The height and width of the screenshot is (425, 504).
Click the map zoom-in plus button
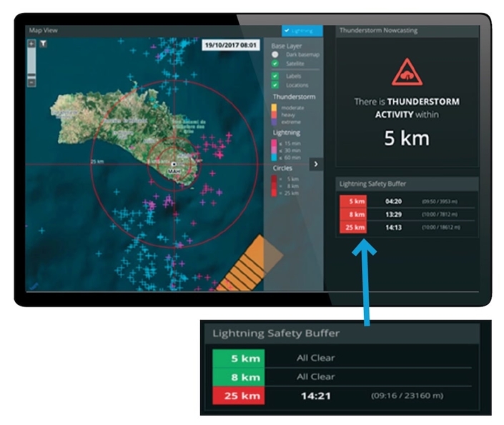(x=31, y=44)
